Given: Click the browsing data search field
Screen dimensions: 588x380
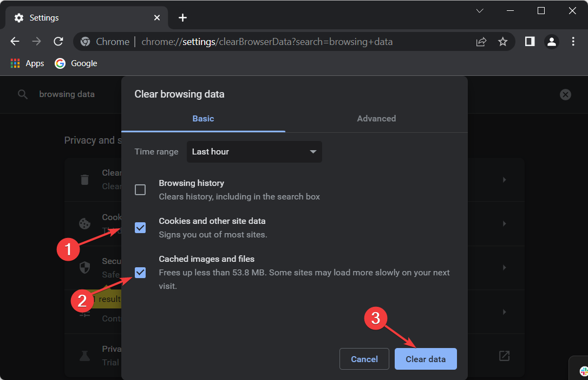Looking at the screenshot, I should pyautogui.click(x=67, y=94).
